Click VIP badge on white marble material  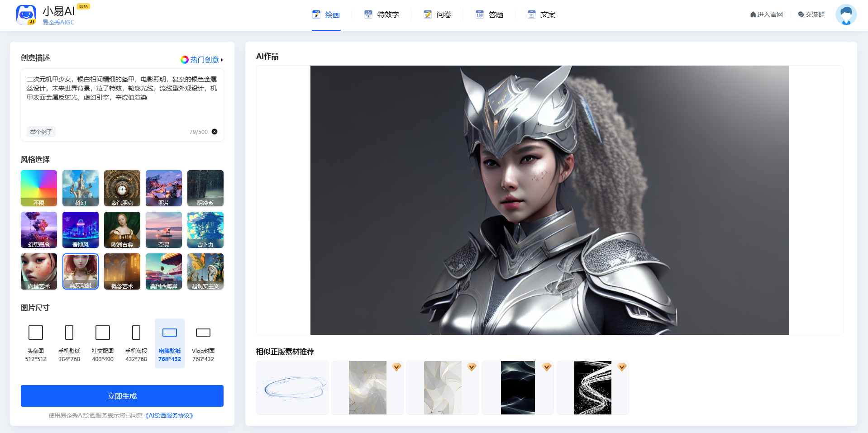[472, 367]
